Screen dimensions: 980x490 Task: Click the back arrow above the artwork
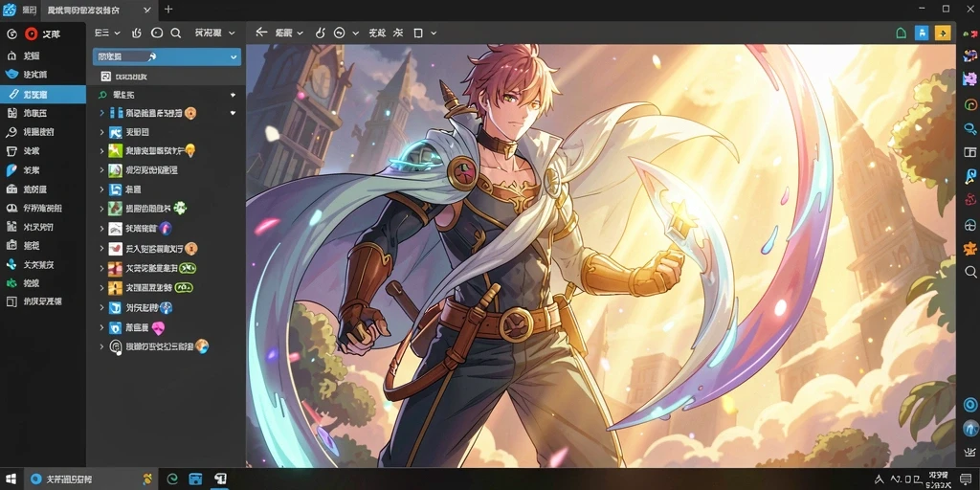261,33
